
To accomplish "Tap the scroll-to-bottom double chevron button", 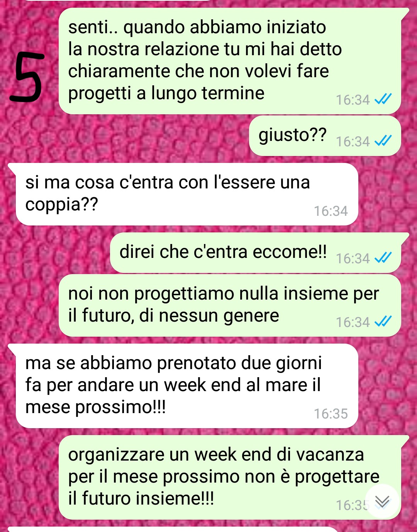I will [x=382, y=501].
